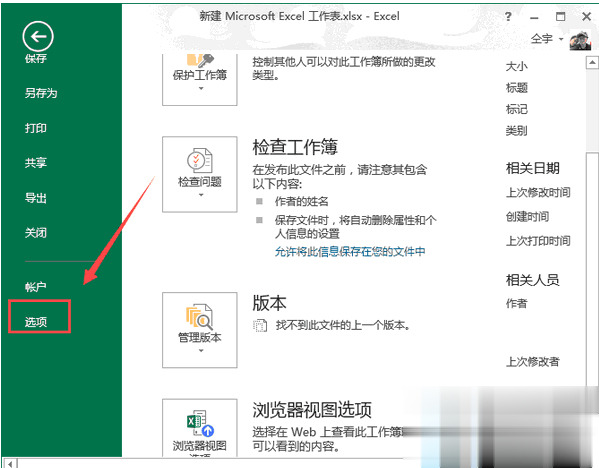Click the 上次打印时间 label
The image size is (599, 468).
tap(538, 241)
